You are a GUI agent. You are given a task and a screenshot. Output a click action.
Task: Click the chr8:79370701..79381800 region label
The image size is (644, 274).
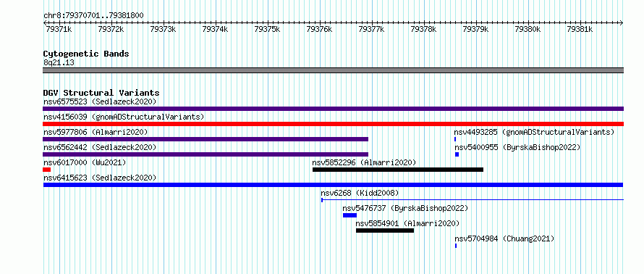(x=93, y=16)
